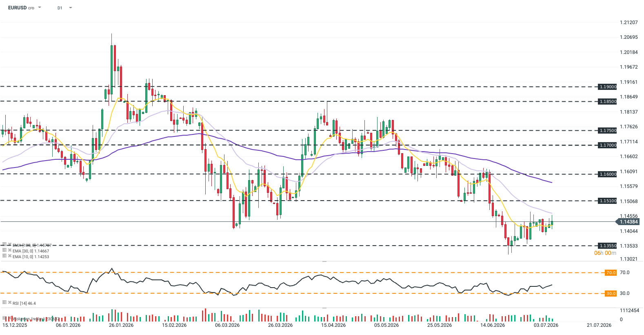644x335 pixels.
Task: Open RSI [14] indicator settings icon
Action: click(4, 302)
